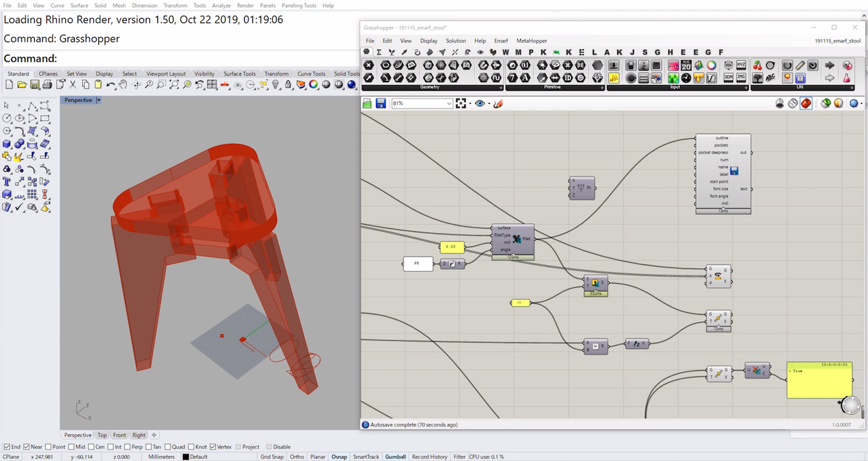Open the 81% zoom level dropdown
868x461 pixels.
point(448,104)
